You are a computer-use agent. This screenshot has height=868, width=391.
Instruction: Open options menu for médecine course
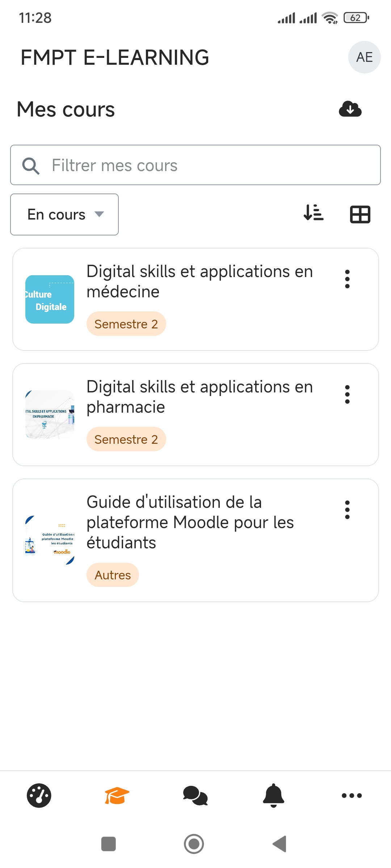click(347, 279)
